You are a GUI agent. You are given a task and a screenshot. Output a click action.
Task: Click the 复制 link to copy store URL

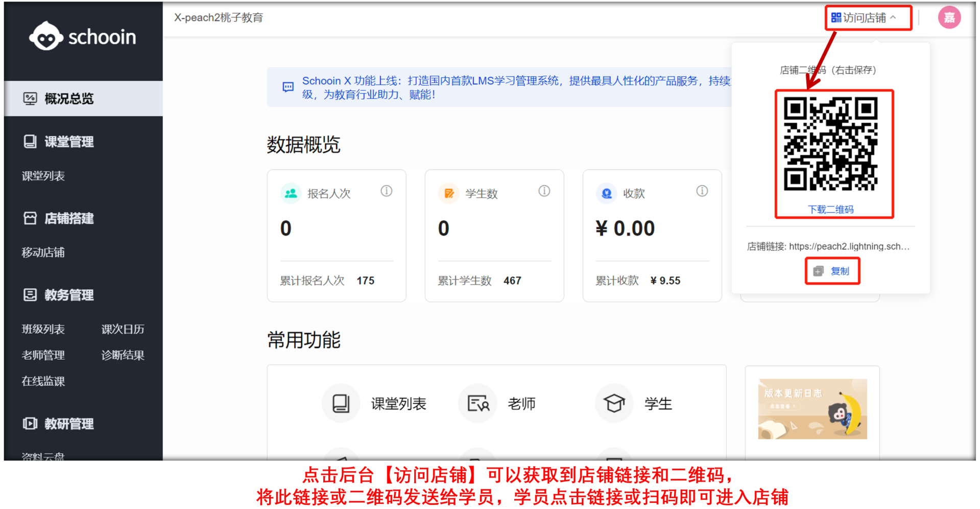840,271
